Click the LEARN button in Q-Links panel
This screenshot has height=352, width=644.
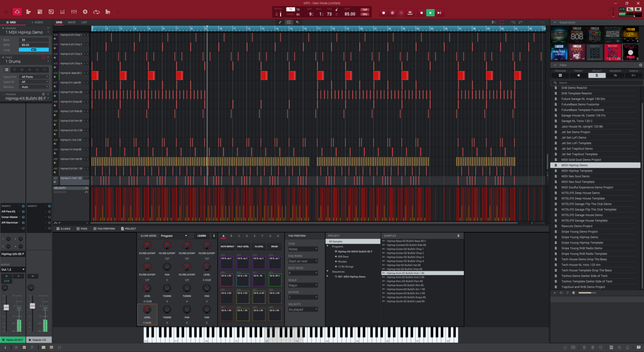[x=202, y=236]
